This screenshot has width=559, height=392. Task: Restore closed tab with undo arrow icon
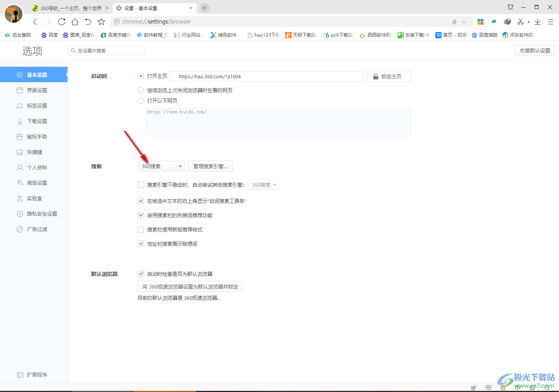pyautogui.click(x=88, y=22)
